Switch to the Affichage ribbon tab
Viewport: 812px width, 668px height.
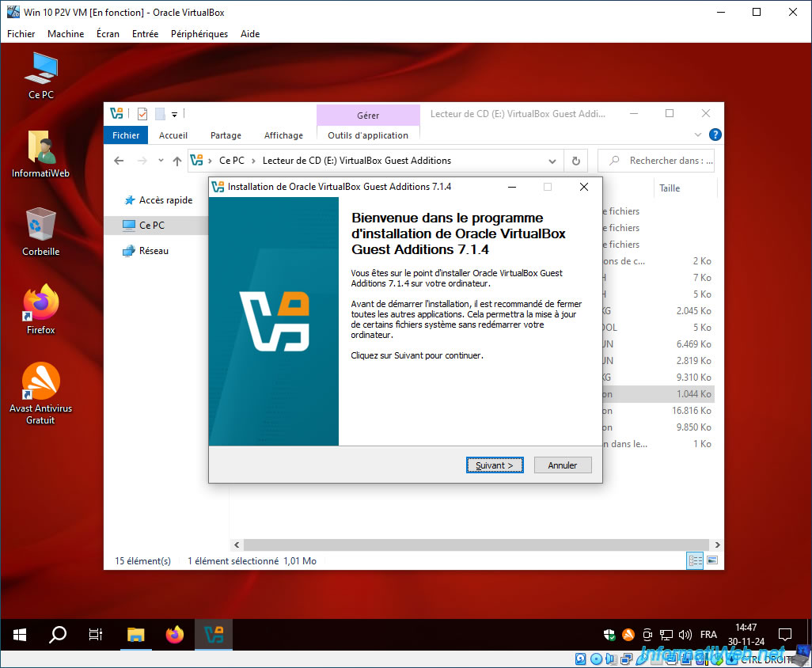click(283, 135)
